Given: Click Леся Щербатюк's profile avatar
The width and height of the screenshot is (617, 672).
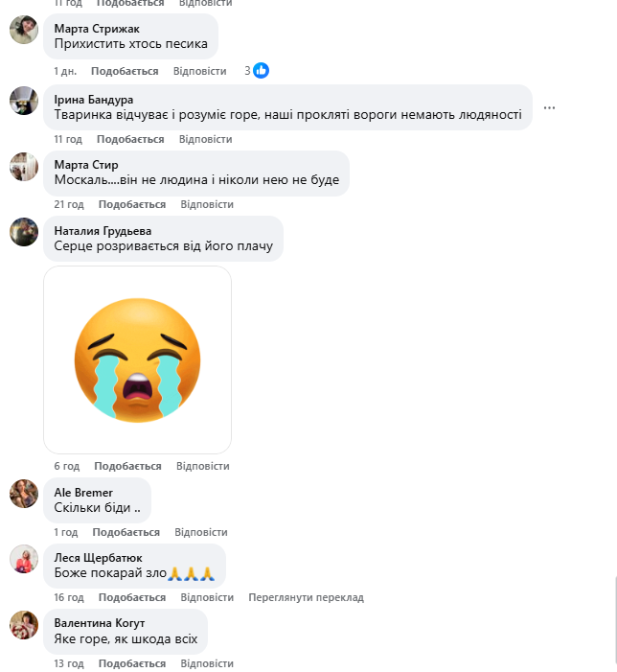Looking at the screenshot, I should click(x=24, y=559).
